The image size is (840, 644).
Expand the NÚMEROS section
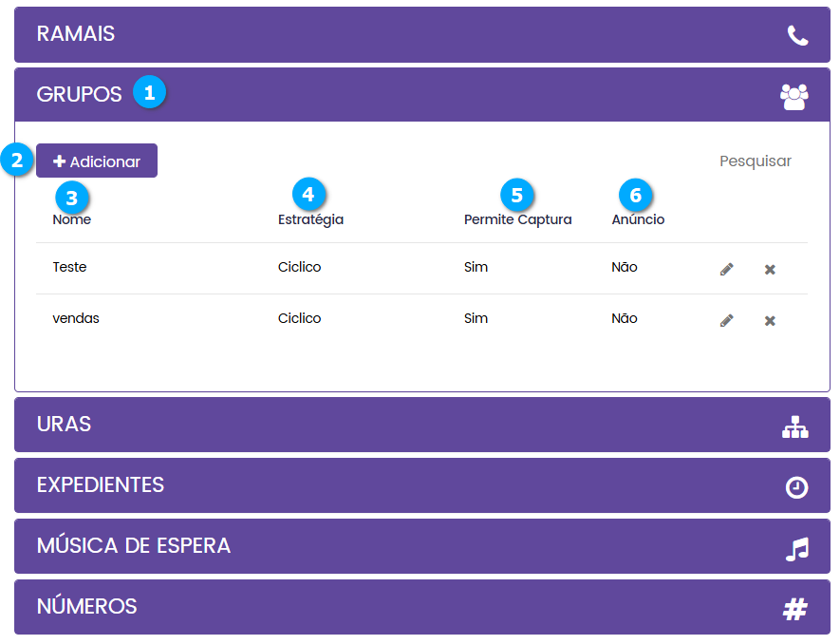pos(86,607)
